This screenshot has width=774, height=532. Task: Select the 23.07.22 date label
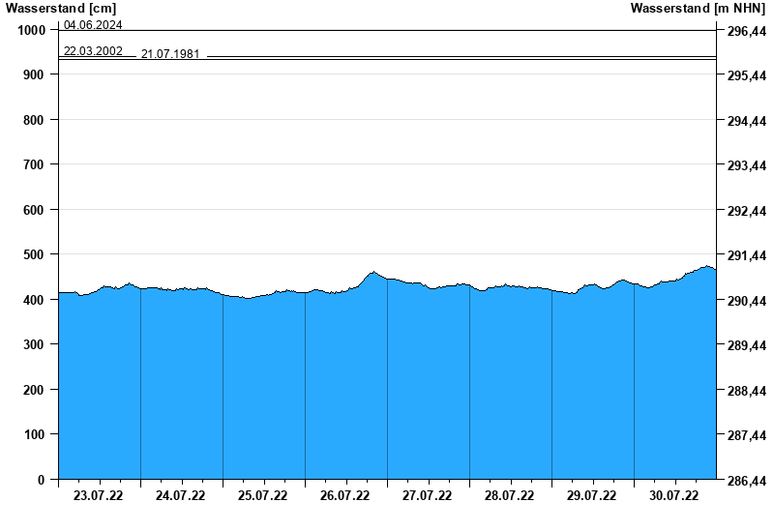pyautogui.click(x=99, y=496)
